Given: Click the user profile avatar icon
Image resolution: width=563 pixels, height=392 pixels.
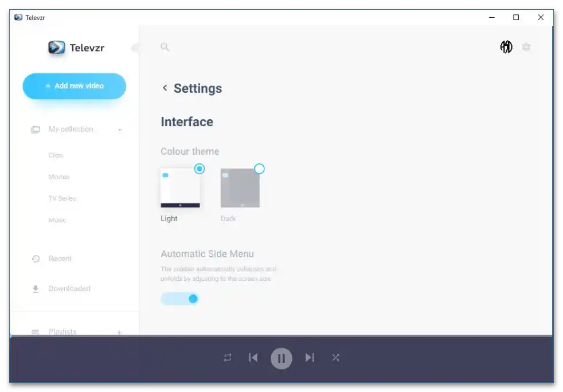Looking at the screenshot, I should pos(506,47).
